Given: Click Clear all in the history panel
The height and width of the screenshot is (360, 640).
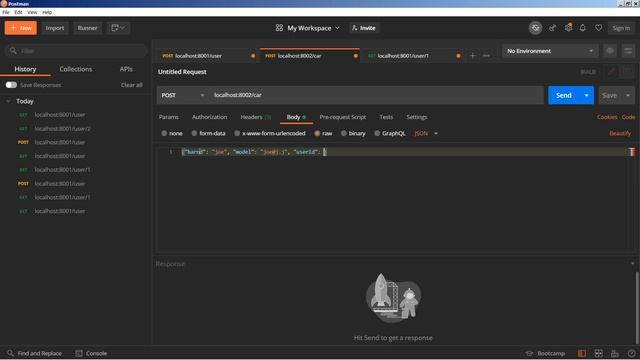Looking at the screenshot, I should pos(131,85).
